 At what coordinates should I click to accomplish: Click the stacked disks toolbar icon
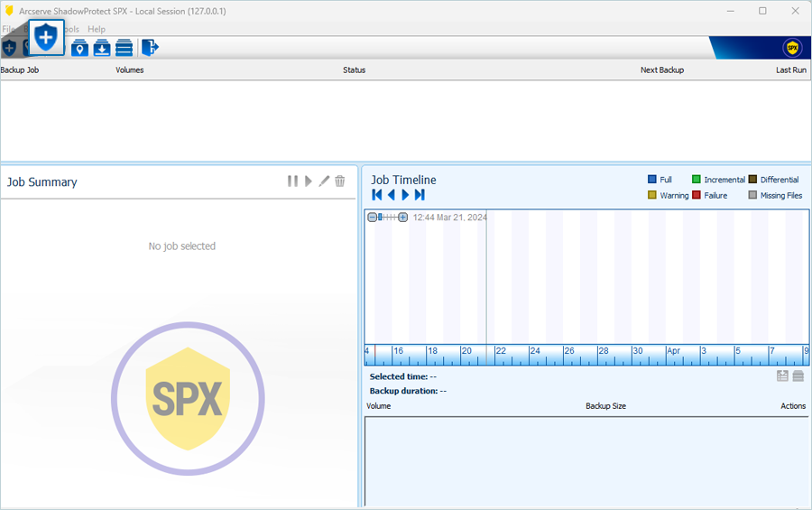coord(125,48)
